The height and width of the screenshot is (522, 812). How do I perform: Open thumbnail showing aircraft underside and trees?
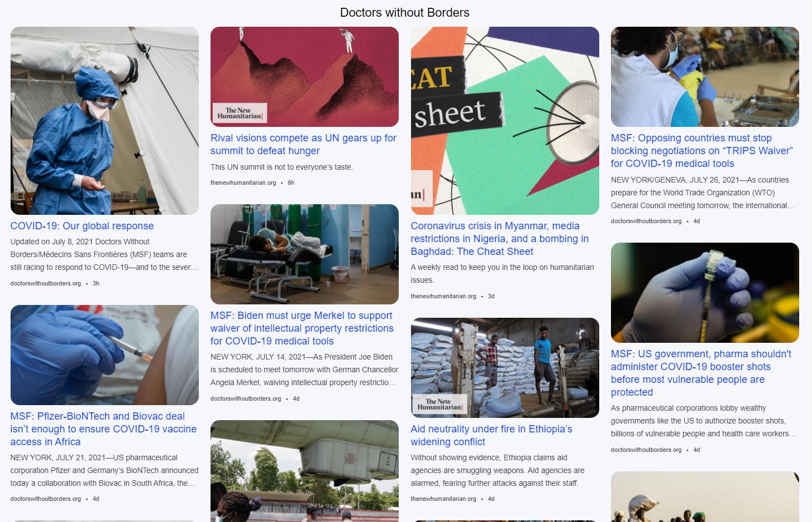click(305, 471)
